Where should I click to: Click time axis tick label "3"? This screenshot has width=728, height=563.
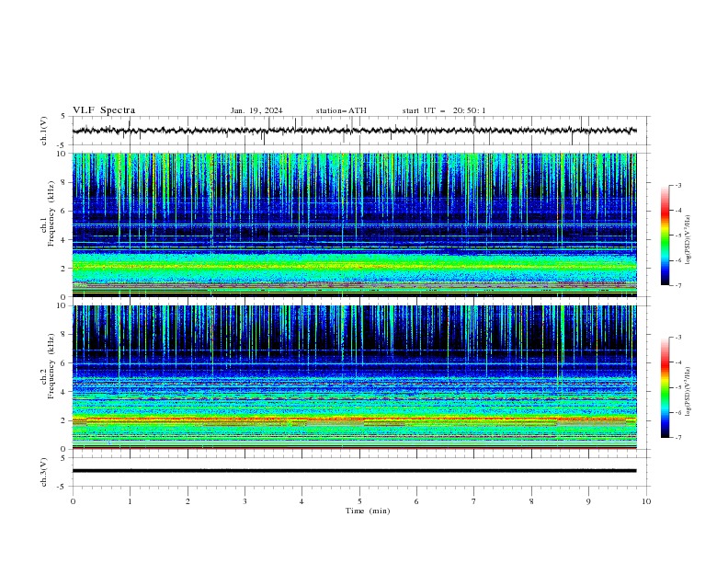click(245, 501)
